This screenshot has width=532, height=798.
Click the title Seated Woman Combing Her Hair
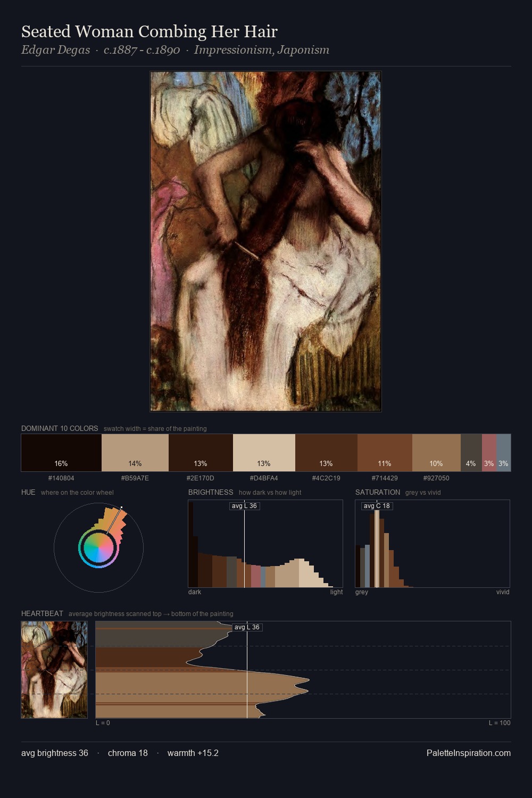tap(149, 31)
